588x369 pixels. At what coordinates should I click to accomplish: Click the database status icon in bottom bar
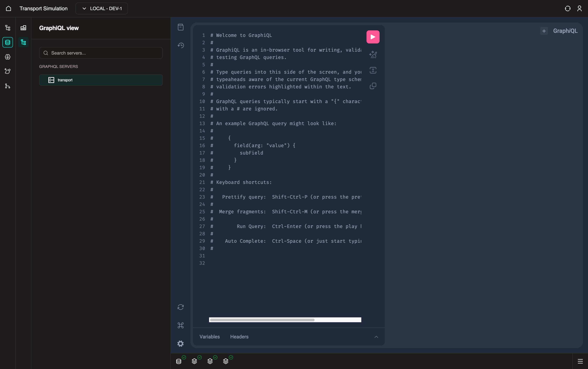point(179,361)
